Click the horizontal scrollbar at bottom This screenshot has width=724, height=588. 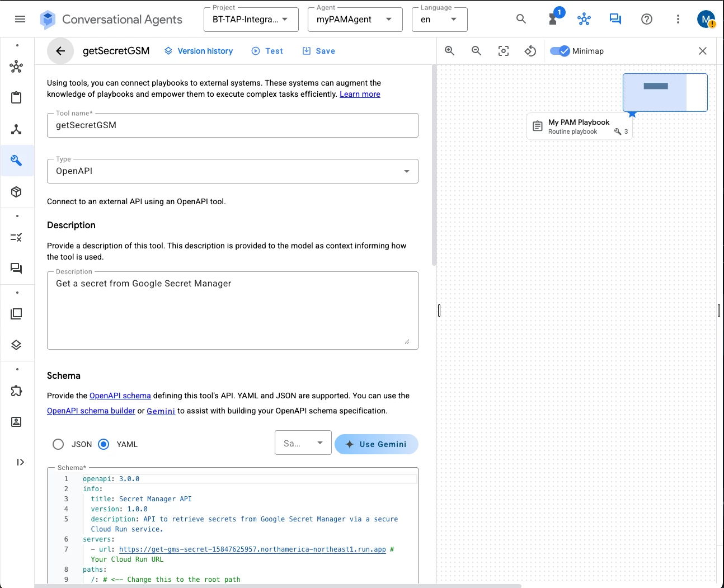[x=278, y=586]
